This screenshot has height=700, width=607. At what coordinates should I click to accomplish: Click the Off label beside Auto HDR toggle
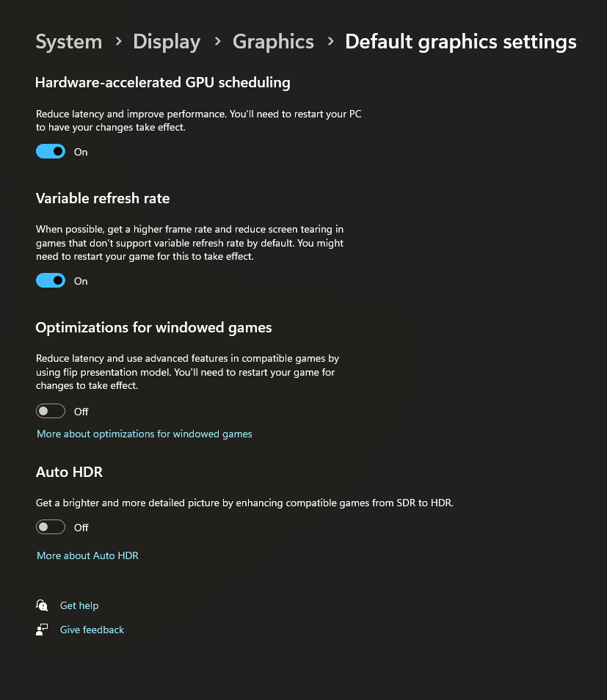[81, 528]
